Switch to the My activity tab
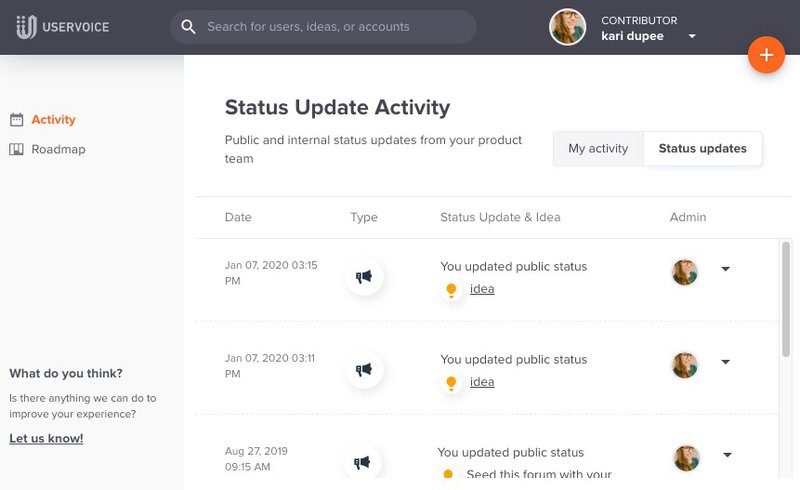Screen dimensions: 800x490 click(598, 149)
